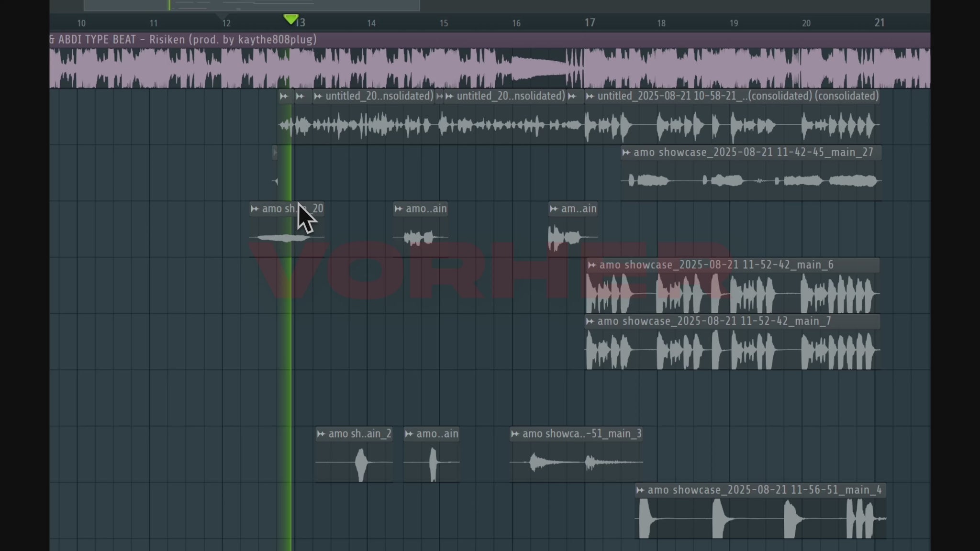
Task: Click waveform of amo showcase 11-56-51_main_4 clip
Action: (761, 518)
